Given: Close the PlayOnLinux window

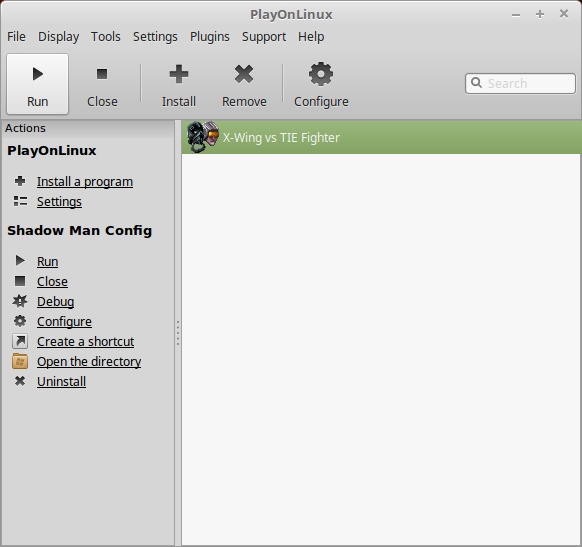Looking at the screenshot, I should point(564,14).
